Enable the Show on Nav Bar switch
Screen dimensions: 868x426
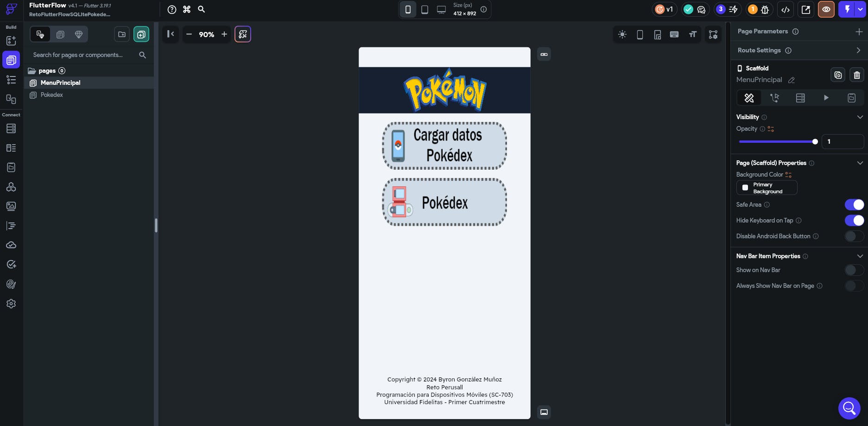(x=854, y=270)
